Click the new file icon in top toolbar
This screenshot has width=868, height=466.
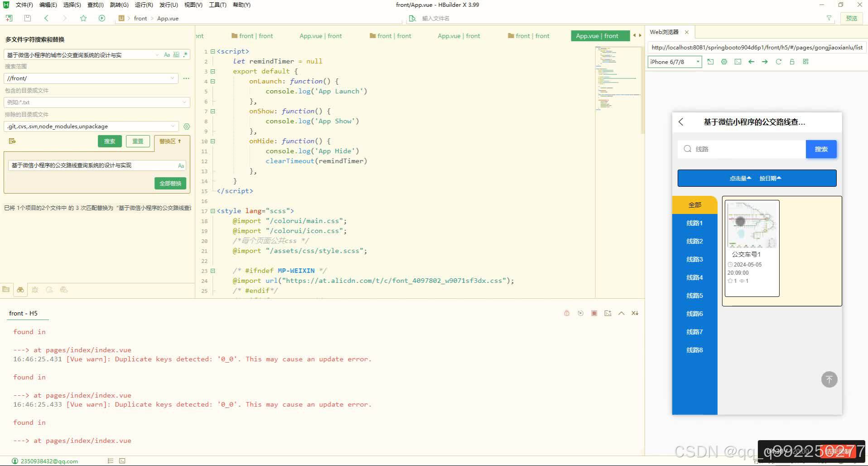click(x=9, y=18)
